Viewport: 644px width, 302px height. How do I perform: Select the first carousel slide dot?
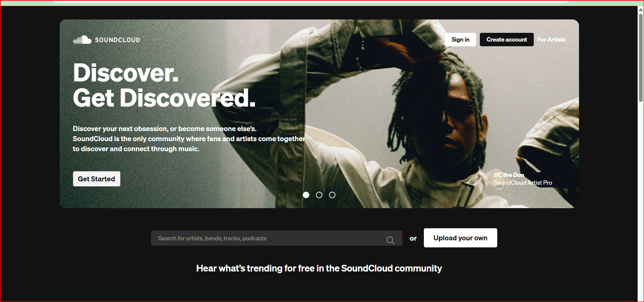306,195
